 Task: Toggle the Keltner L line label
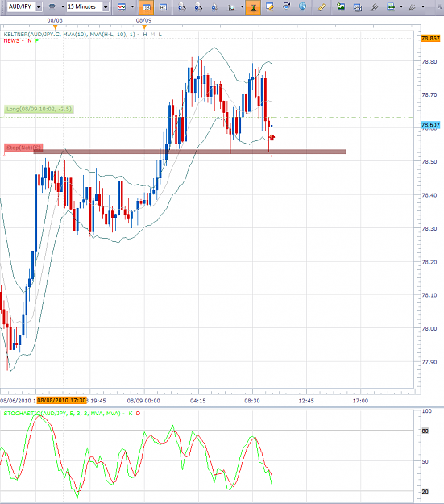coord(160,35)
